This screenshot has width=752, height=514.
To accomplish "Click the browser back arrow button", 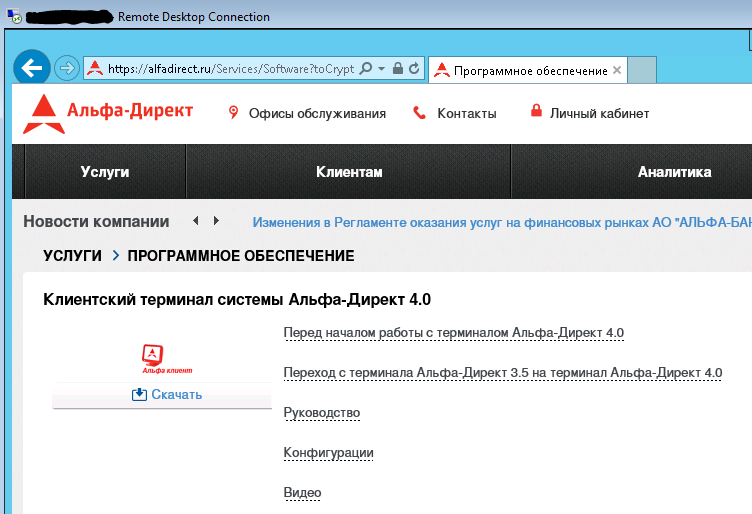I will point(32,68).
